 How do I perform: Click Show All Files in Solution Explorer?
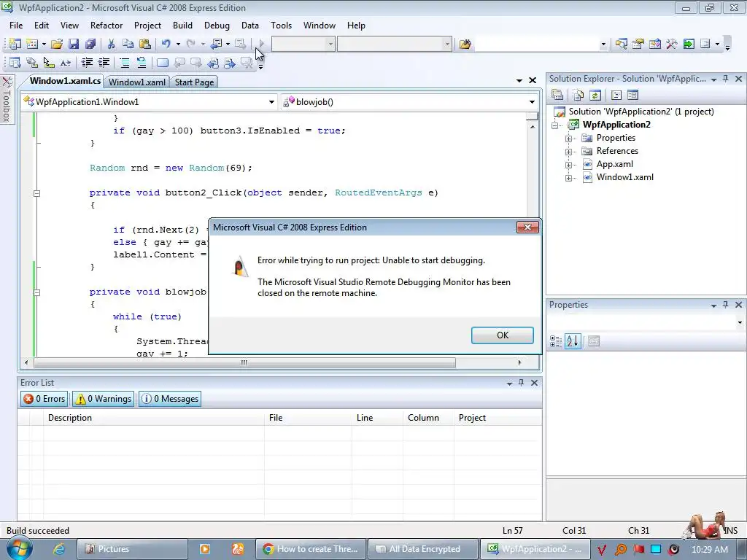(x=578, y=96)
